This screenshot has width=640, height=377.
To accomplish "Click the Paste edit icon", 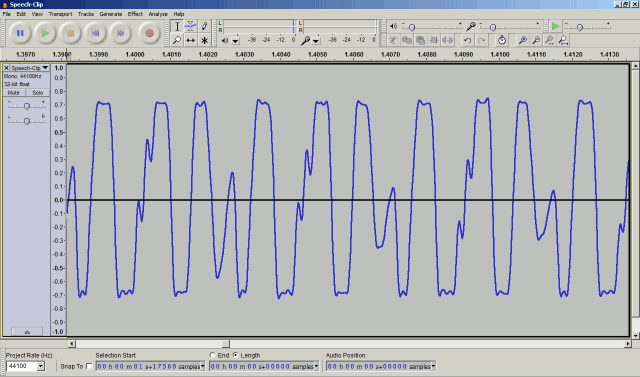I will point(420,40).
